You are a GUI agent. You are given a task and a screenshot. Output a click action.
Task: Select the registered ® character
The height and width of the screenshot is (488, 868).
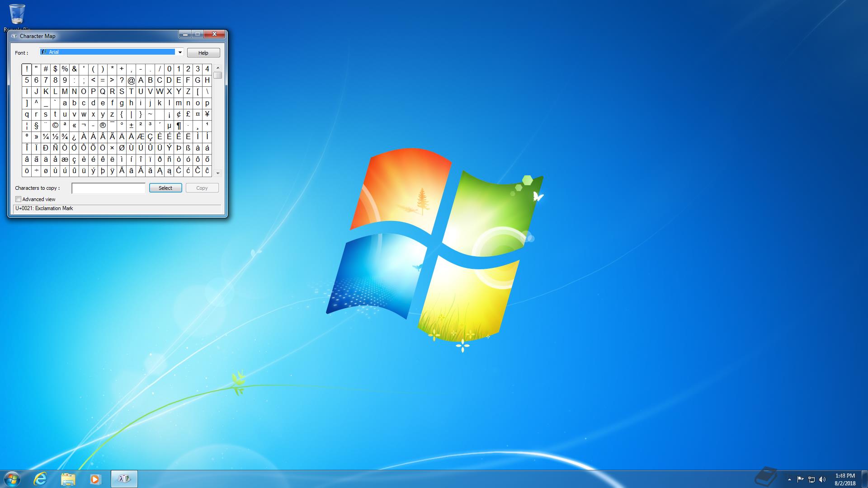103,126
